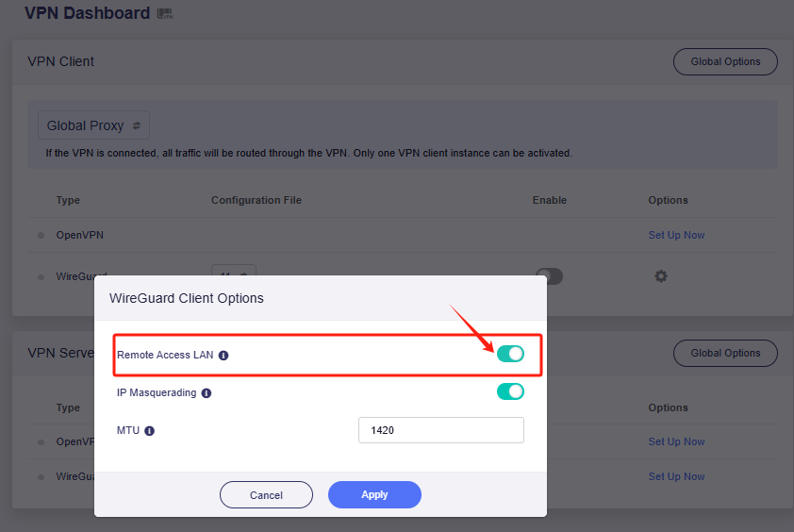Click the info icon beside Remote Access LAN

click(223, 356)
